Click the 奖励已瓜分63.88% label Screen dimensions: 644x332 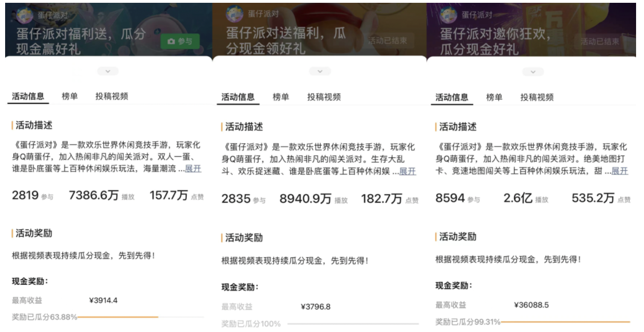(44, 318)
